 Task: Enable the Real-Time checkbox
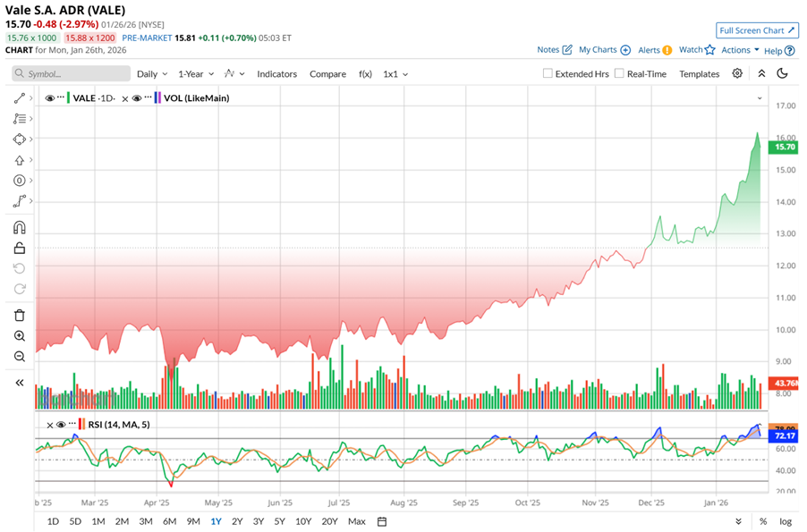(619, 73)
